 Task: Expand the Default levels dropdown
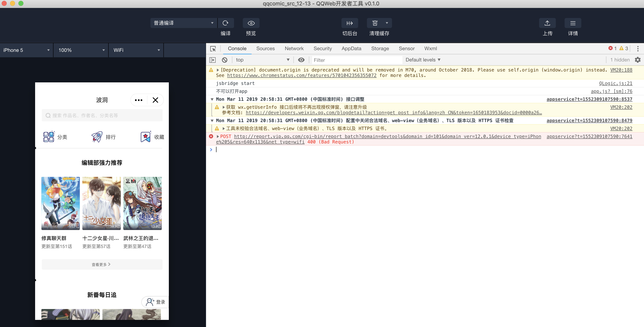click(x=423, y=60)
